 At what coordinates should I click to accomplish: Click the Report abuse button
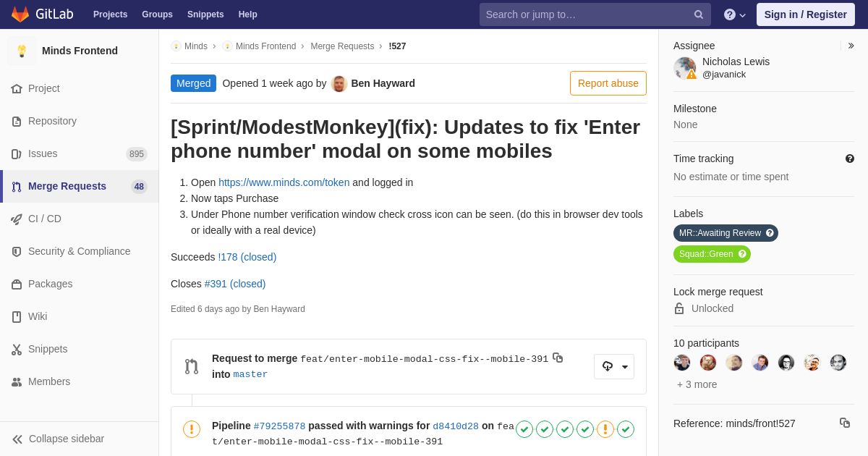click(608, 83)
